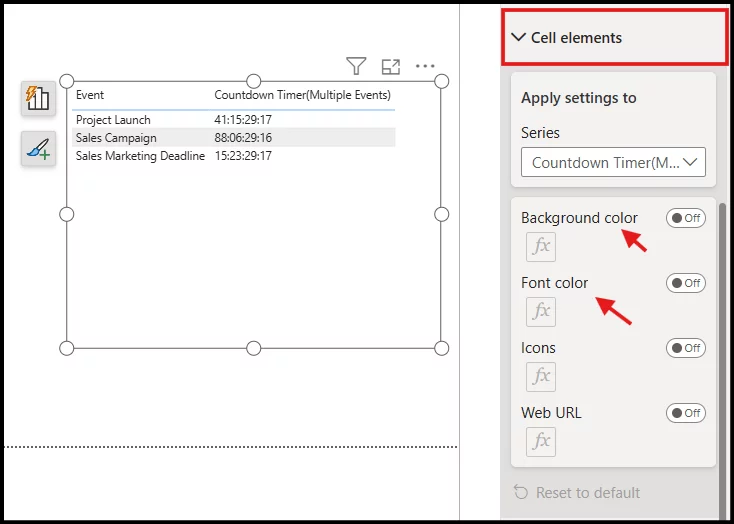Viewport: 734px width, 524px height.
Task: Enable the Icons toggle
Action: (x=686, y=348)
